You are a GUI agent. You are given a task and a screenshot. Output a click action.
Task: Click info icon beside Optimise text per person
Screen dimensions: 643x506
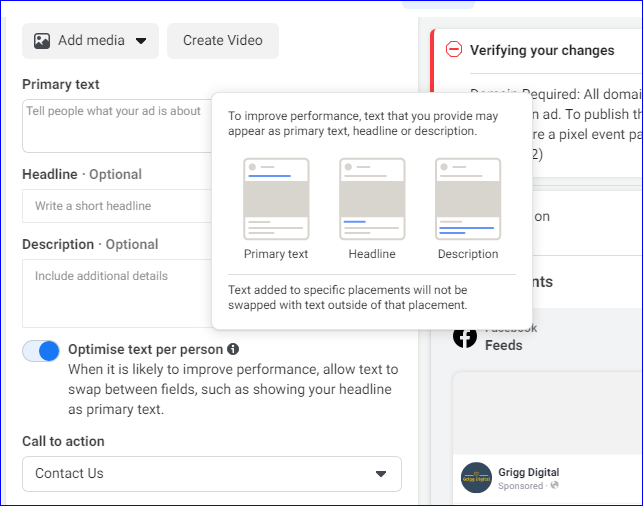233,350
